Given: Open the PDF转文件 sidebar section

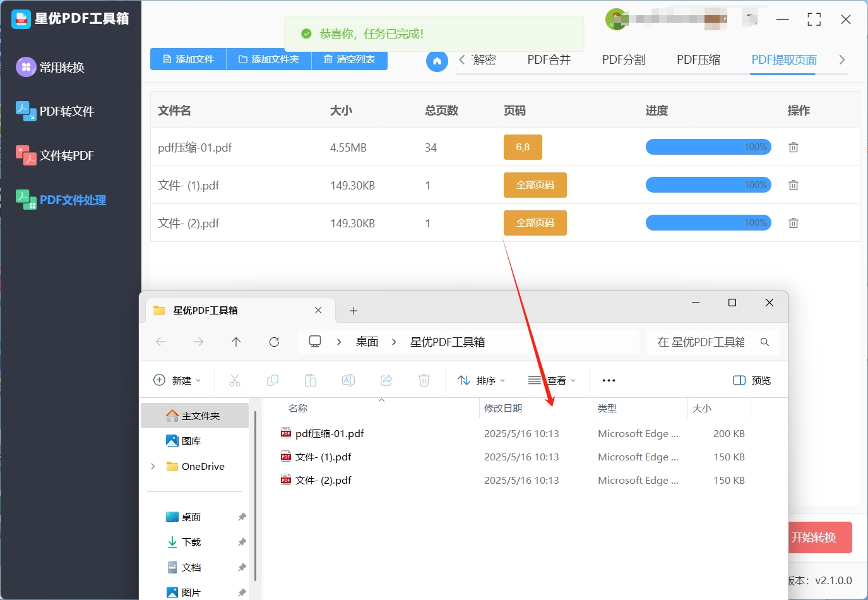Looking at the screenshot, I should click(x=55, y=111).
